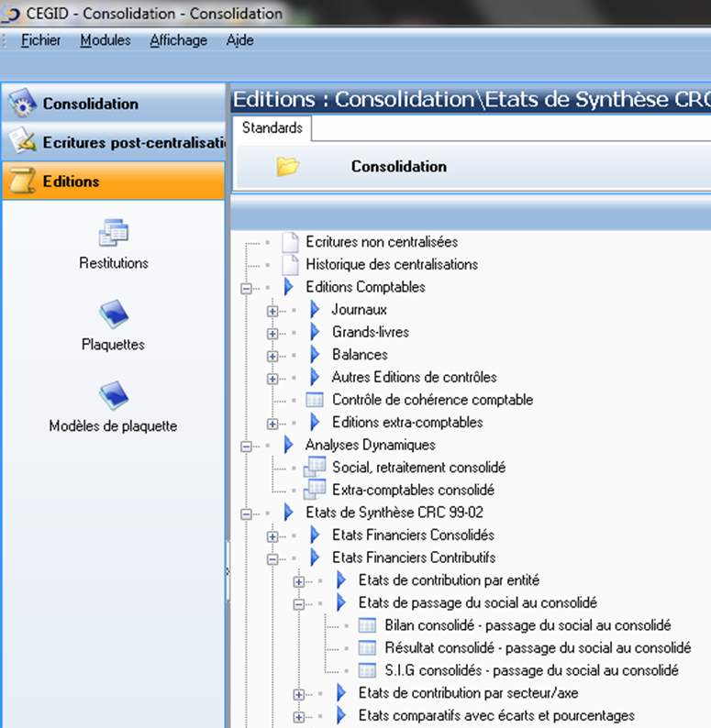
Task: Select Ecritures non centralisées tree item
Action: click(382, 242)
